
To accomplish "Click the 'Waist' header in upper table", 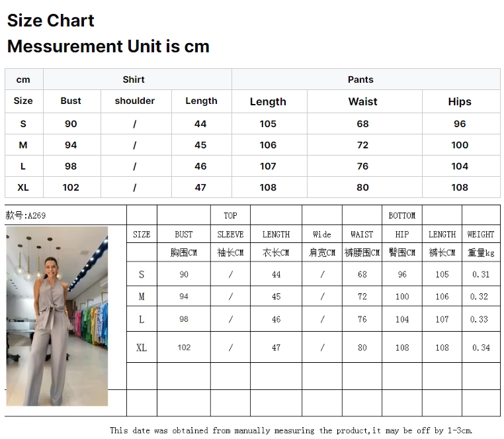I will point(362,101).
